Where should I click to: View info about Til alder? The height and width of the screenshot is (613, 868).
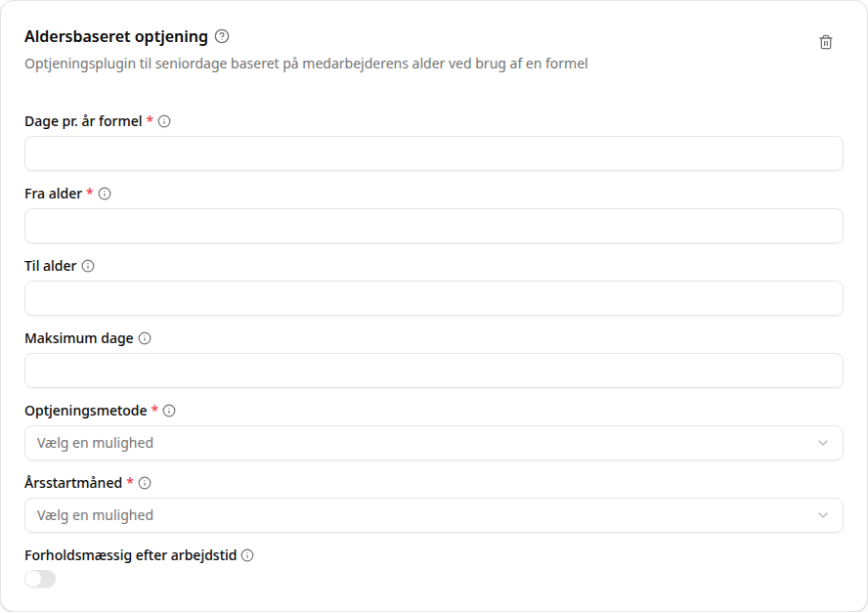(x=88, y=265)
